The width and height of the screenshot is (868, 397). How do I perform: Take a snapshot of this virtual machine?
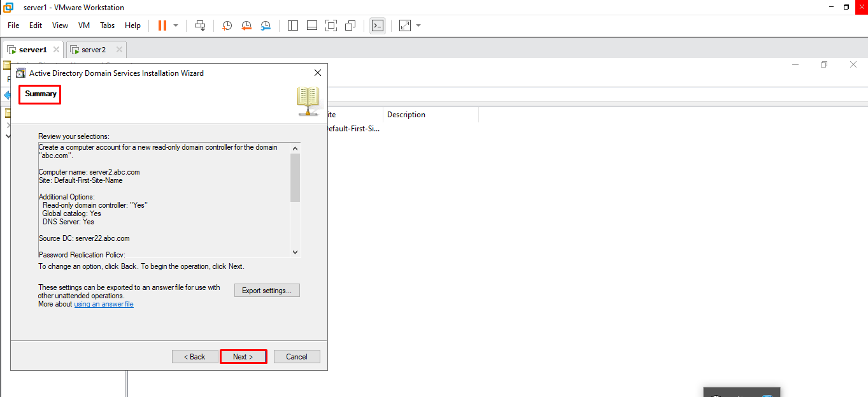click(227, 25)
